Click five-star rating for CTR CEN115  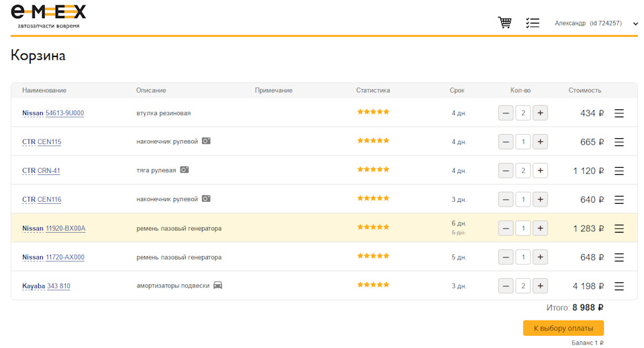pyautogui.click(x=373, y=141)
